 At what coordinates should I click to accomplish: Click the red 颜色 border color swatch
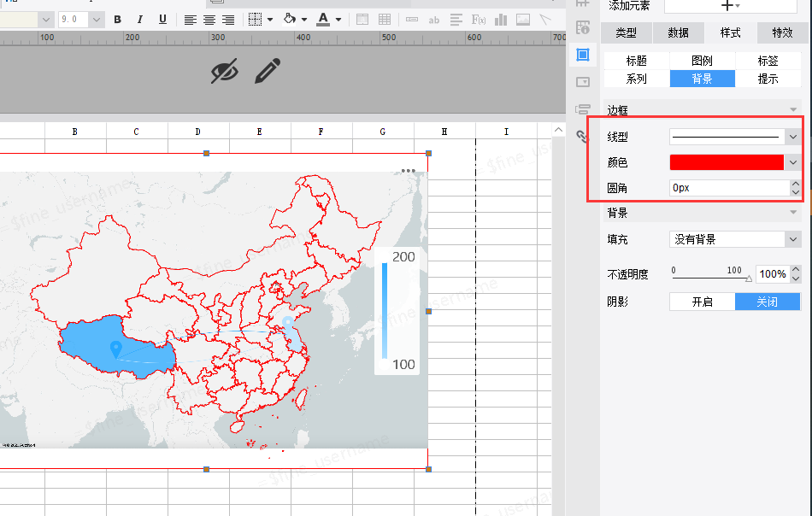coord(727,162)
